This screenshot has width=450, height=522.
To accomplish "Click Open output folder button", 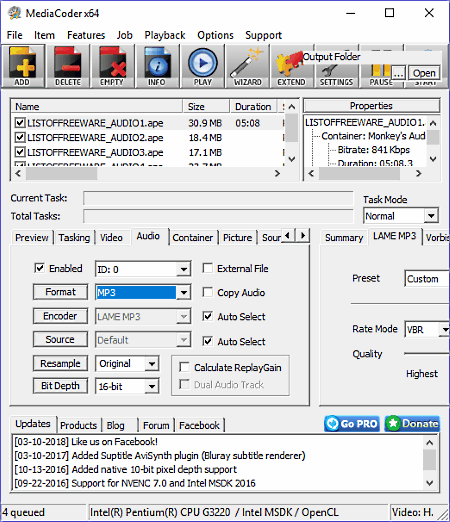I will pyautogui.click(x=424, y=73).
